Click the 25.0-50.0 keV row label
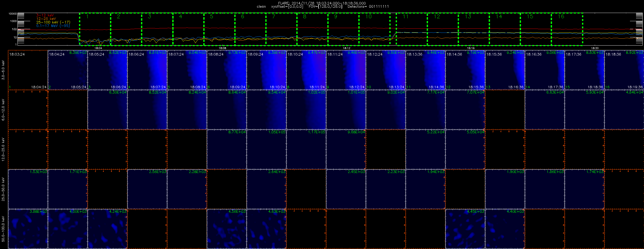The height and width of the screenshot is (249, 644). [x=3, y=189]
